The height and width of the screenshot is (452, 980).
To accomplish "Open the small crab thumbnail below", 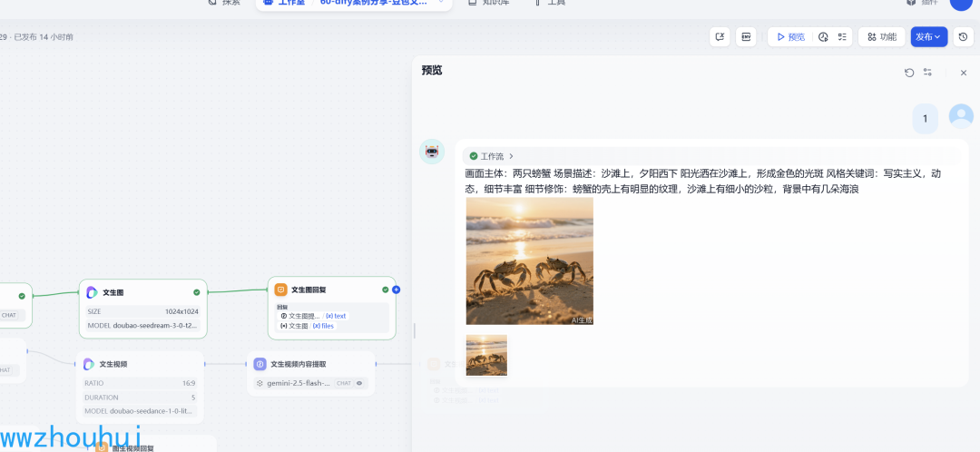I will 487,355.
